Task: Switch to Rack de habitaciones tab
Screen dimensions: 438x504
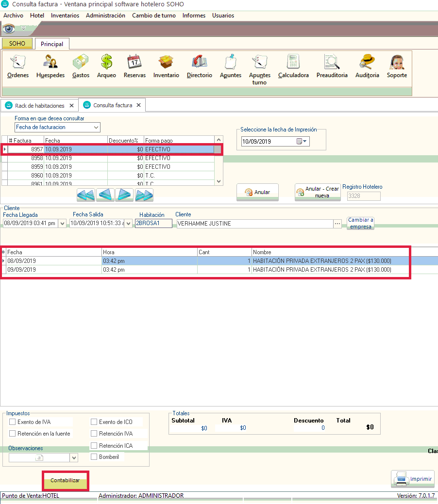Action: [x=39, y=105]
